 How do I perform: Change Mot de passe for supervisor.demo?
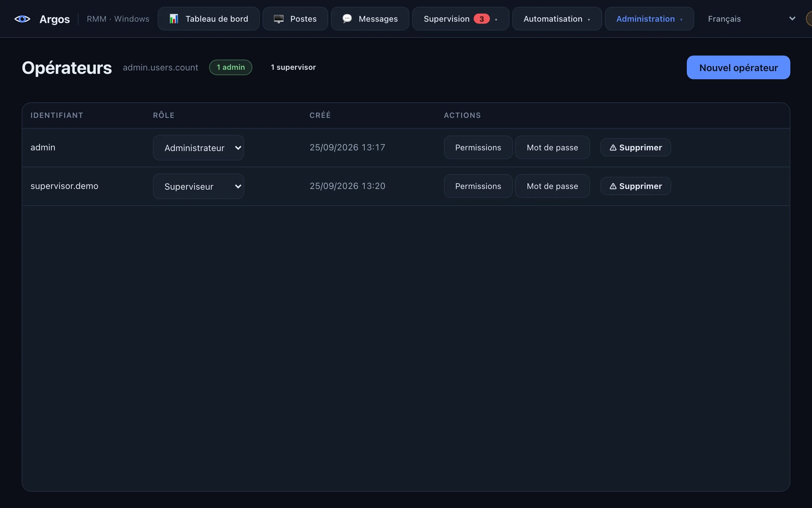pos(552,186)
